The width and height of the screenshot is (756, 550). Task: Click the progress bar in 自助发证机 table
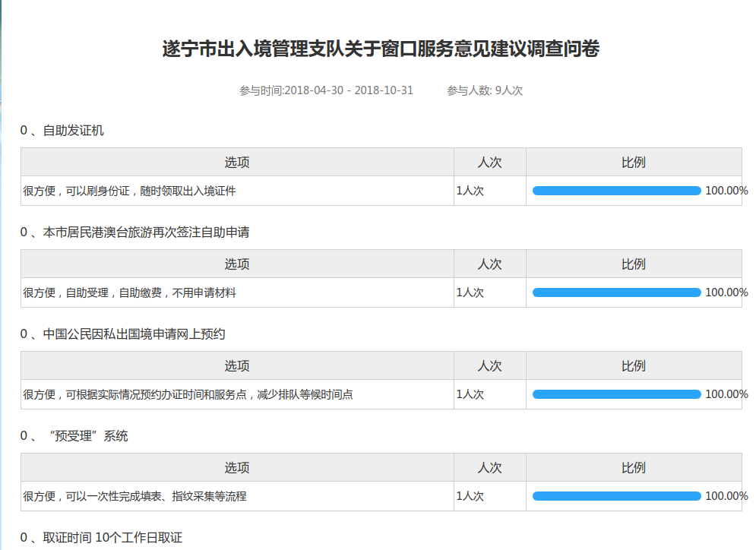(616, 191)
